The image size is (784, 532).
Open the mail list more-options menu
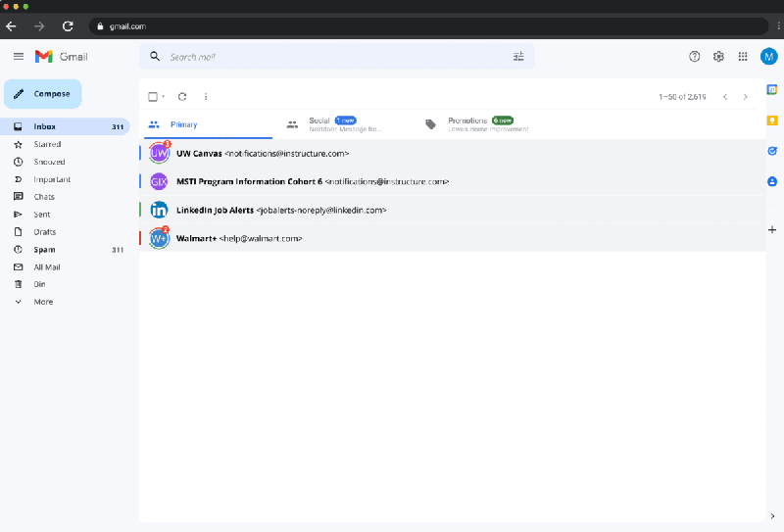206,96
